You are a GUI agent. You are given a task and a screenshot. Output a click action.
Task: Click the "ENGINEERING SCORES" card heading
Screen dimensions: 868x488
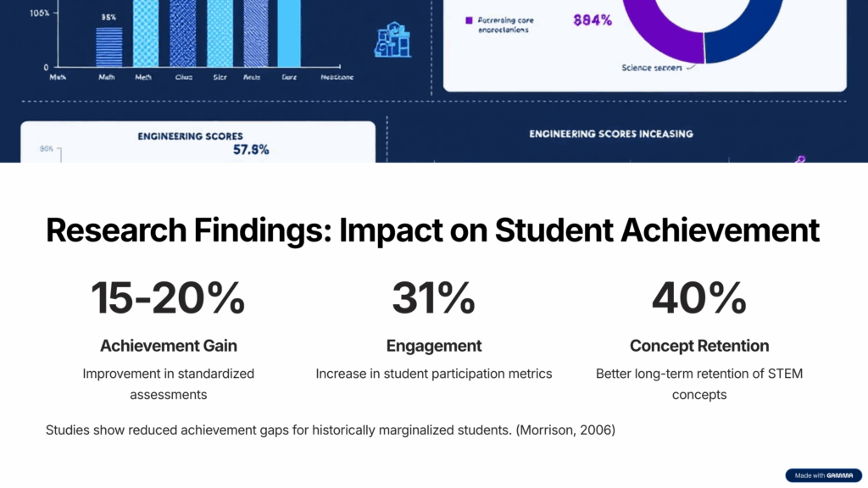190,136
